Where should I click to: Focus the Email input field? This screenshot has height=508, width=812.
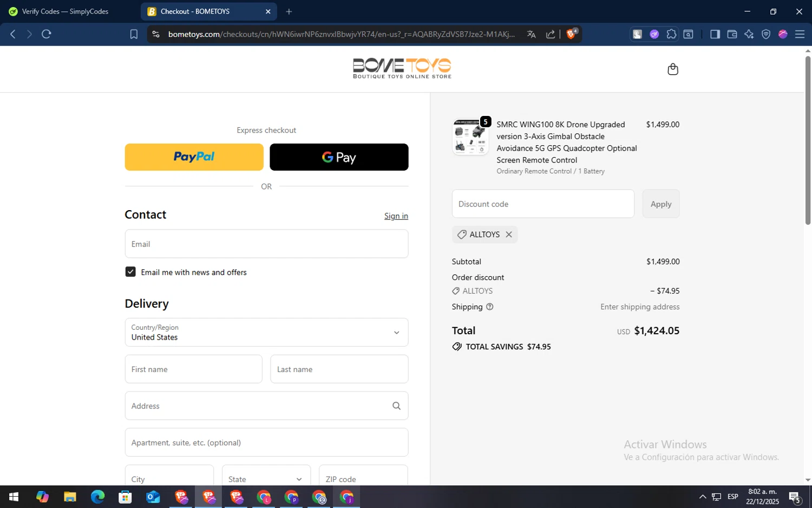(x=266, y=244)
